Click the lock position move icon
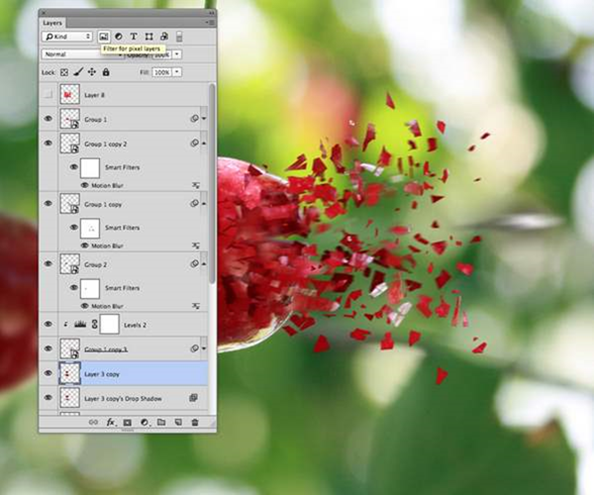This screenshot has height=495, width=594. pyautogui.click(x=92, y=72)
